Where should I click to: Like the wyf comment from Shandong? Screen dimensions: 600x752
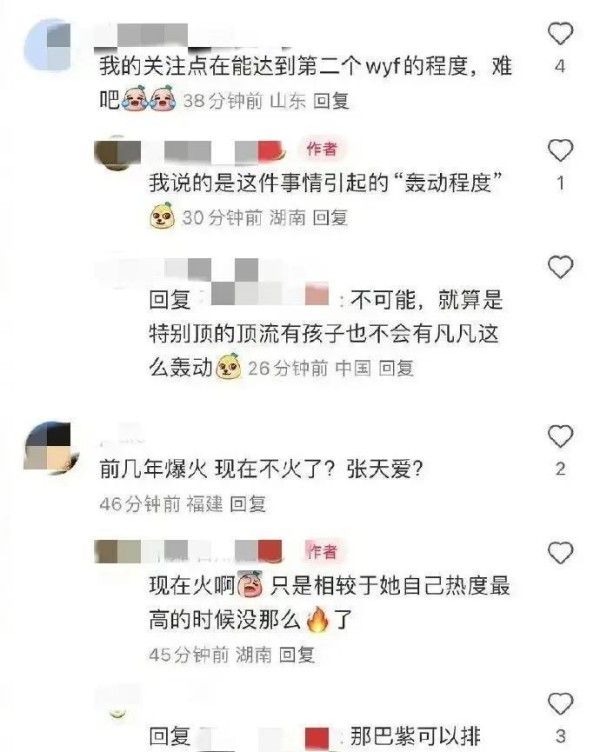click(x=560, y=34)
